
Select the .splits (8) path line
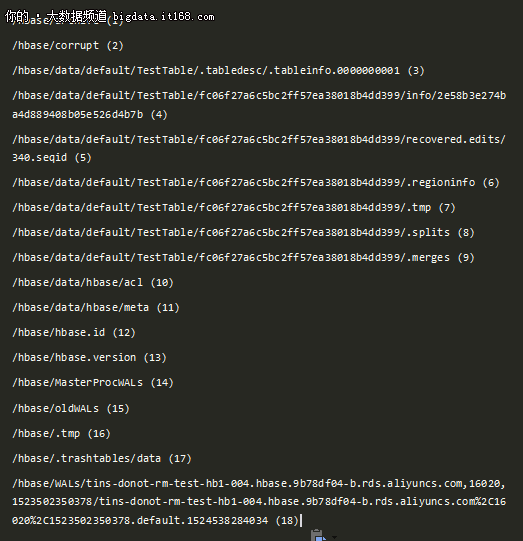coord(244,233)
